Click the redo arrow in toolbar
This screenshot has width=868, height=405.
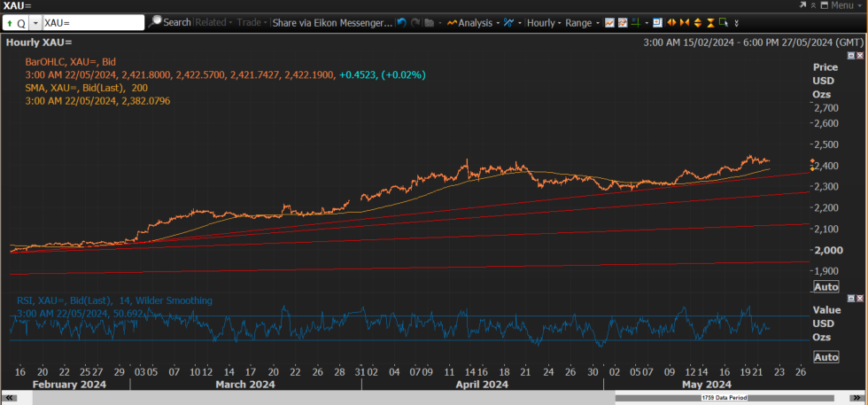415,23
